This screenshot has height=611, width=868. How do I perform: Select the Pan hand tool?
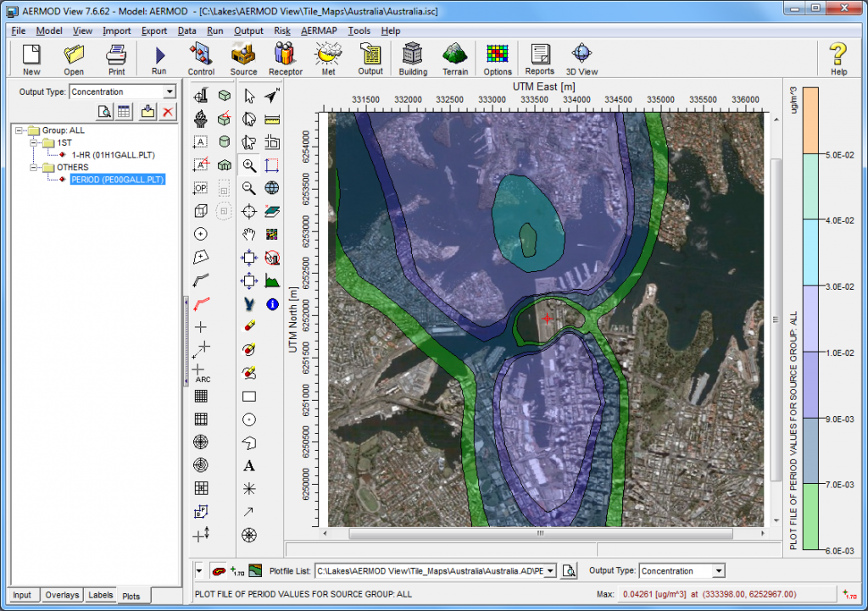pyautogui.click(x=249, y=235)
